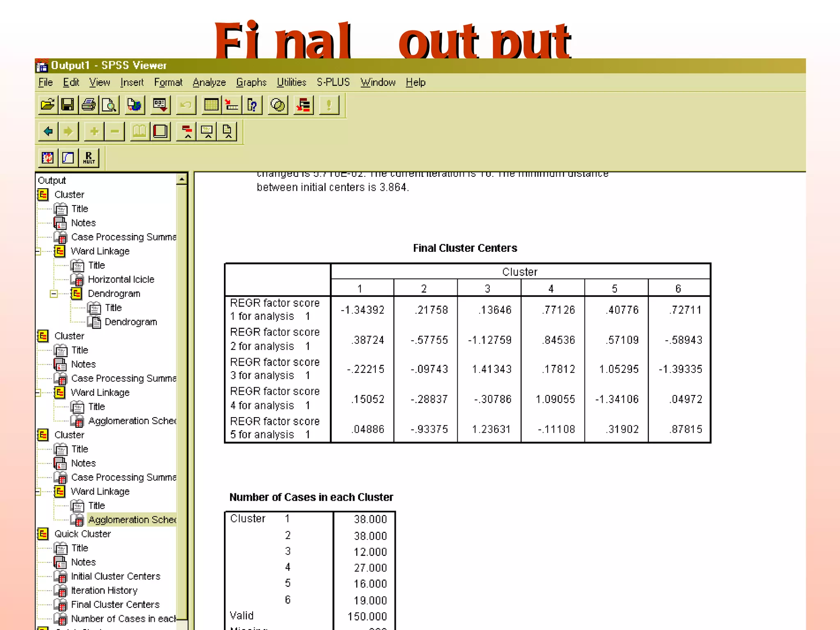Click the Cluster column header in table

coord(520,272)
